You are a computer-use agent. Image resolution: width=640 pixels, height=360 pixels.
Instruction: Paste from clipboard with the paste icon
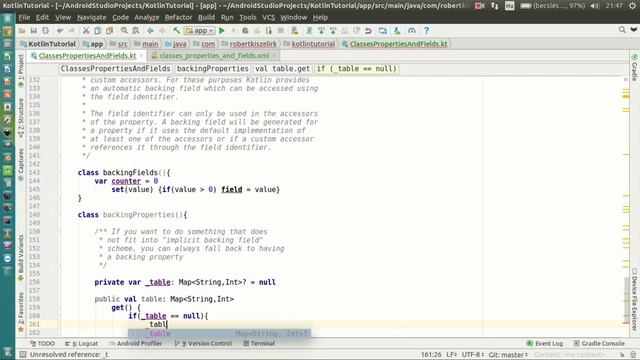coord(109,31)
